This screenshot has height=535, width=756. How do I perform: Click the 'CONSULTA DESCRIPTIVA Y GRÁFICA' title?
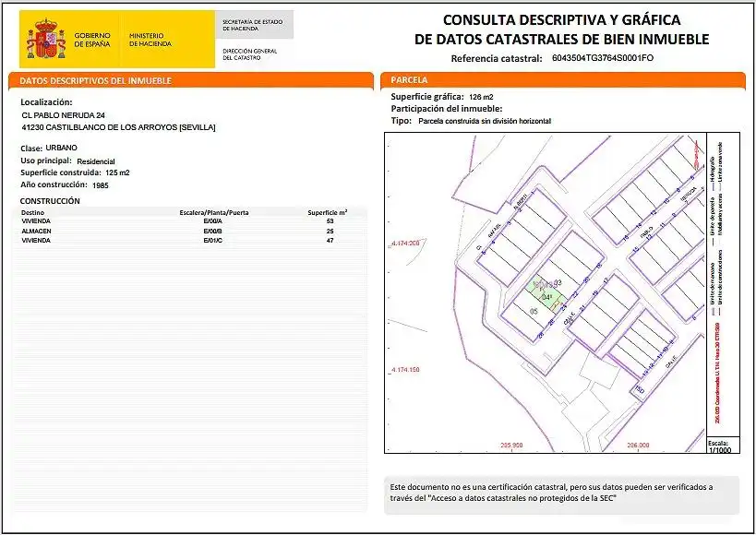click(562, 20)
